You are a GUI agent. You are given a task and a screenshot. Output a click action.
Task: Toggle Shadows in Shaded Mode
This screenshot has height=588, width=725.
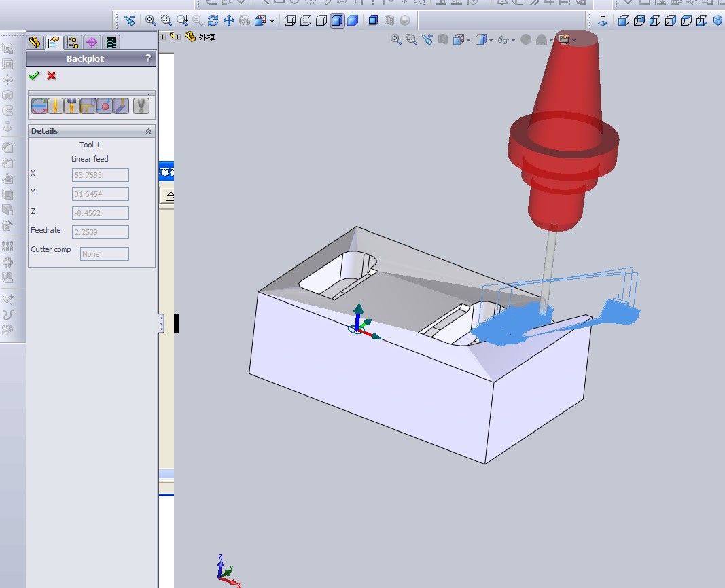(x=373, y=20)
